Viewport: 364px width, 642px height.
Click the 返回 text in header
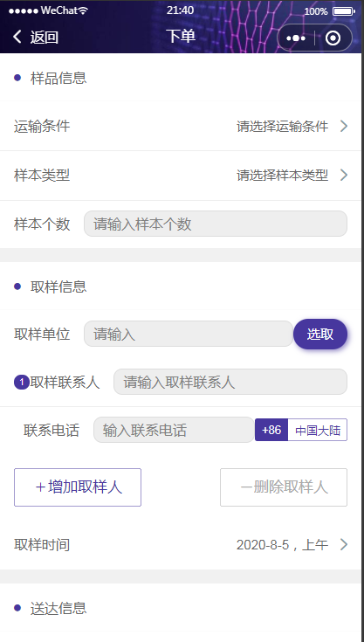click(45, 38)
